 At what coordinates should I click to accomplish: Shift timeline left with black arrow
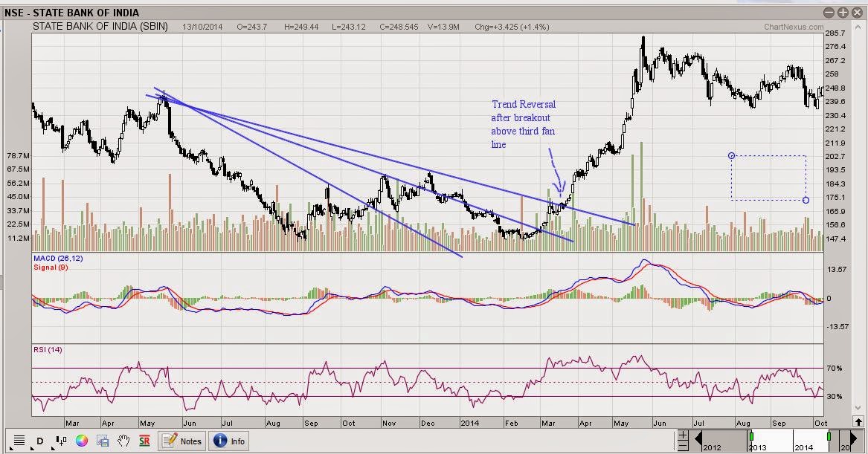(x=698, y=440)
